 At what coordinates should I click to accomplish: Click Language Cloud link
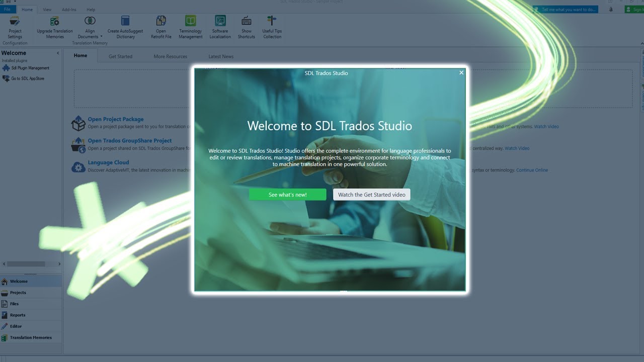(108, 162)
